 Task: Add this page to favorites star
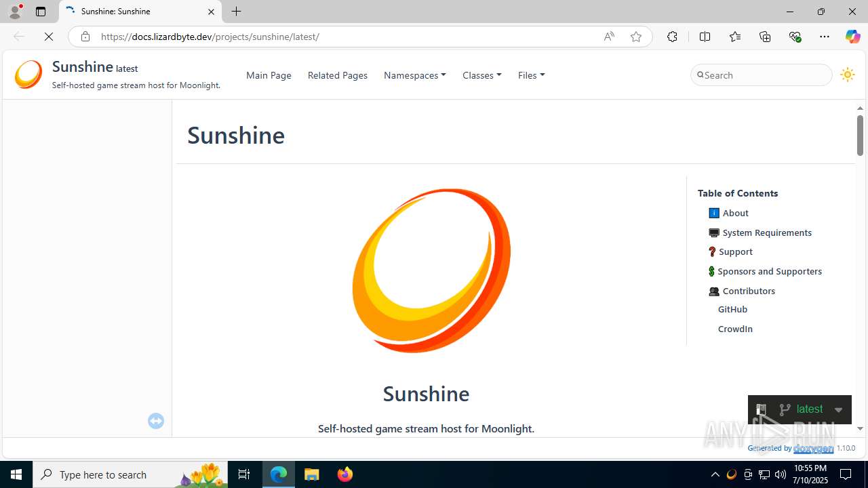click(x=635, y=37)
